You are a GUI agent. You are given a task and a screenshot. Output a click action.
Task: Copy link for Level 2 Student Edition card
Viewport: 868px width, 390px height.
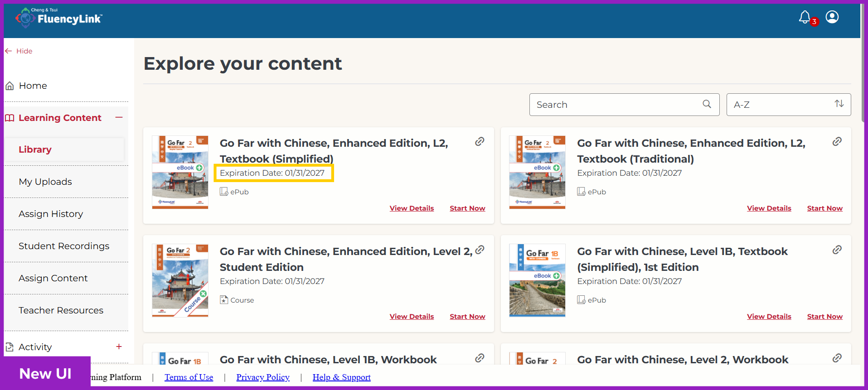480,250
